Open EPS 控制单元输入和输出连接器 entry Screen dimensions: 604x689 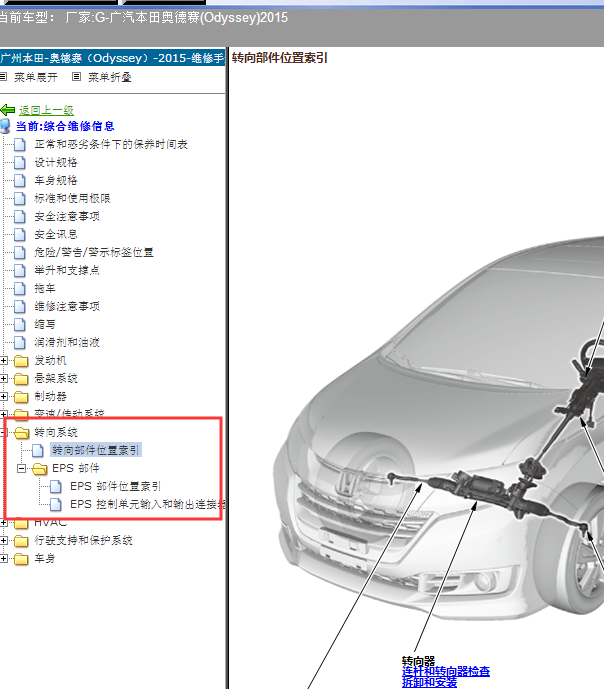pyautogui.click(x=148, y=504)
